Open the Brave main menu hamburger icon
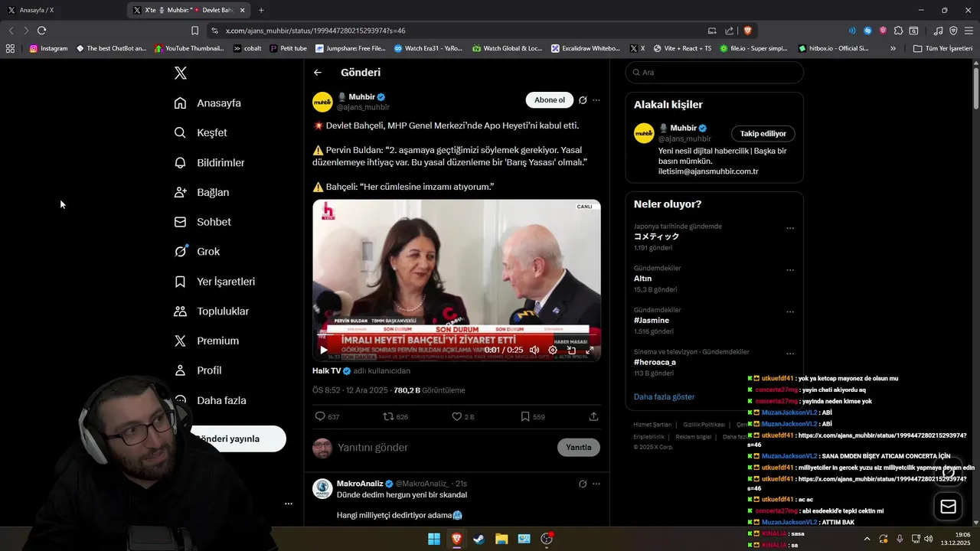 coord(969,31)
